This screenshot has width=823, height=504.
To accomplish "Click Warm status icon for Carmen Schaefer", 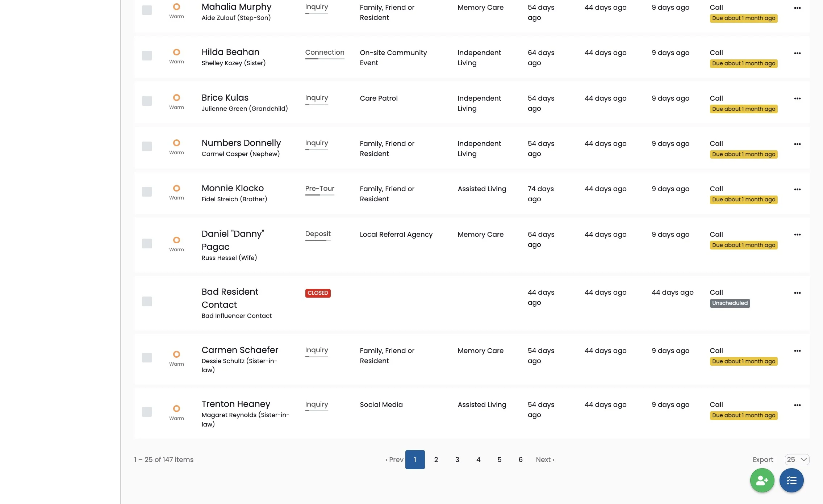I will 176,354.
